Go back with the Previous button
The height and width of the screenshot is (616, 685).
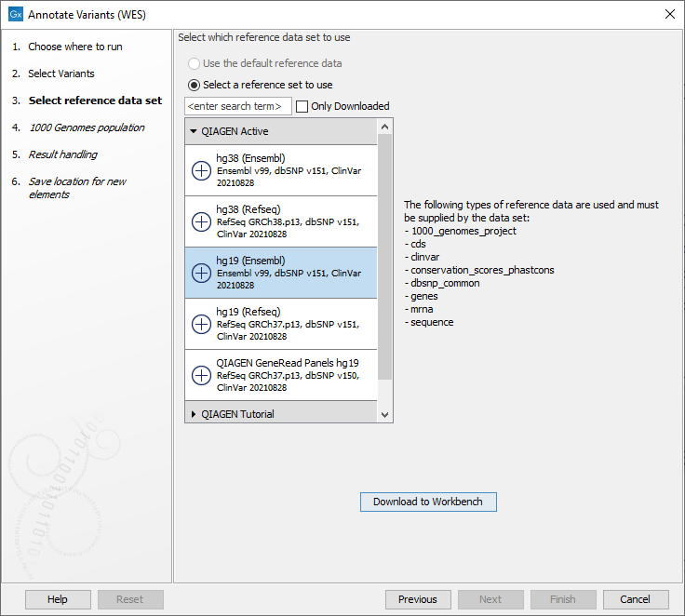coord(418,599)
